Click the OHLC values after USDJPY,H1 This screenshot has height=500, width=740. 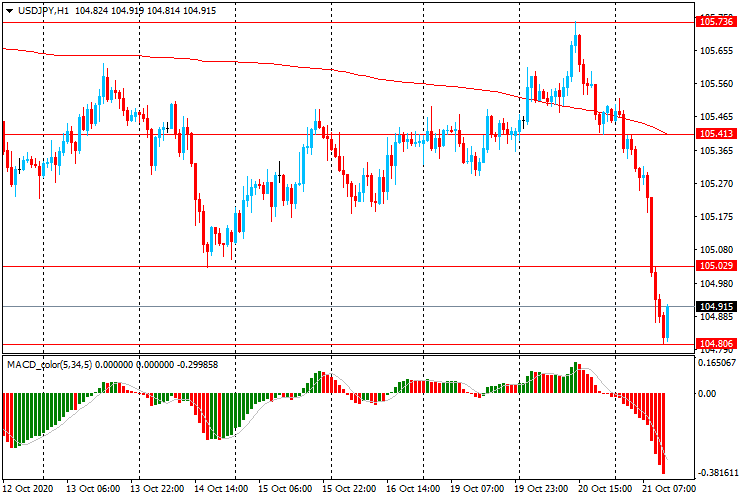pos(145,10)
